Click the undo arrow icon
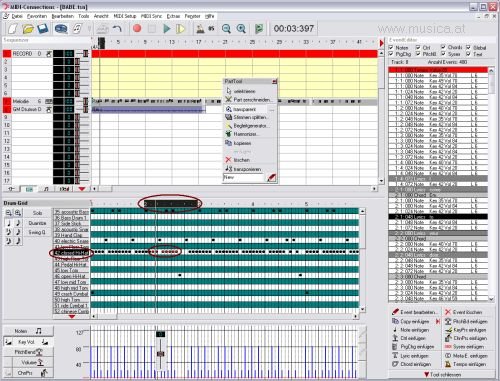500x381 pixels. (117, 29)
